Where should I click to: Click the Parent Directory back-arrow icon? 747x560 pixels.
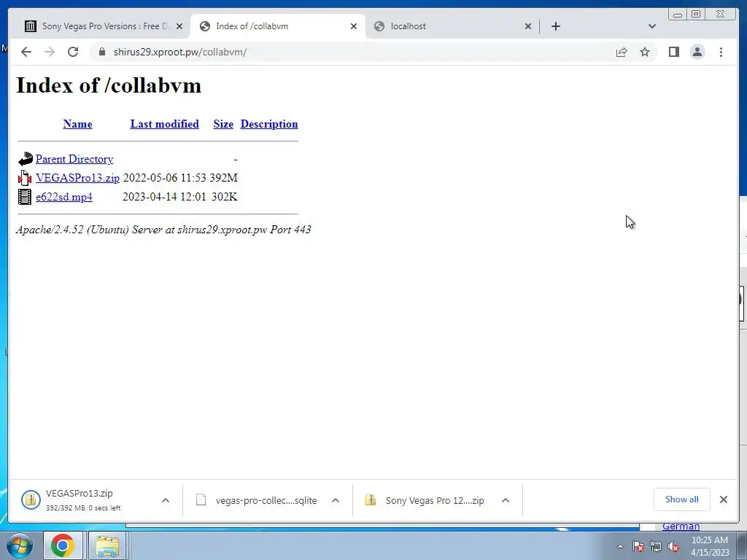tap(26, 159)
